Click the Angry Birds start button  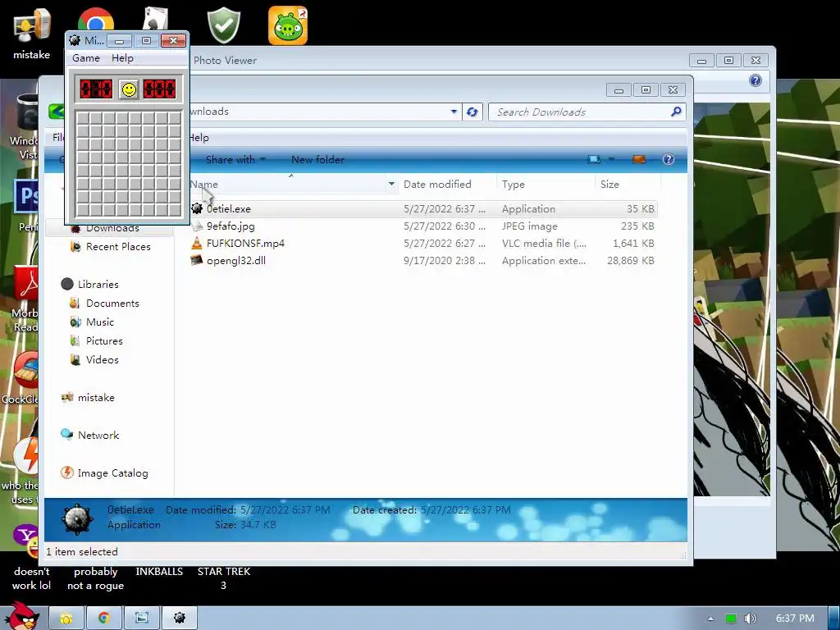(22, 616)
